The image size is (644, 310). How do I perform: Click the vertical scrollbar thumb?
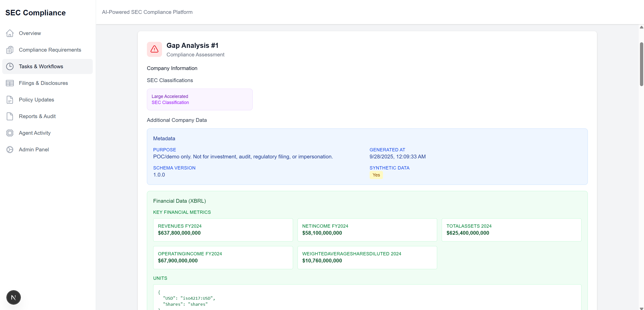click(641, 64)
